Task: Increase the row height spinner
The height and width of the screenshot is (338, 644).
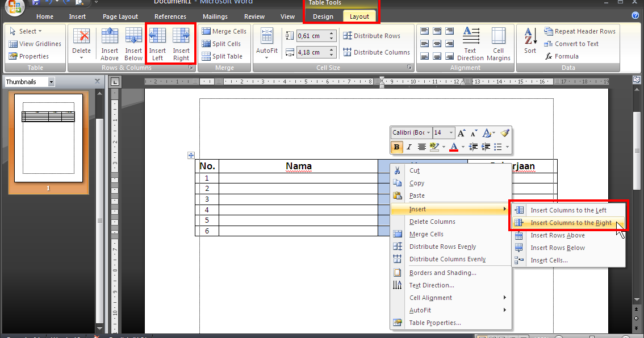Action: [332, 34]
